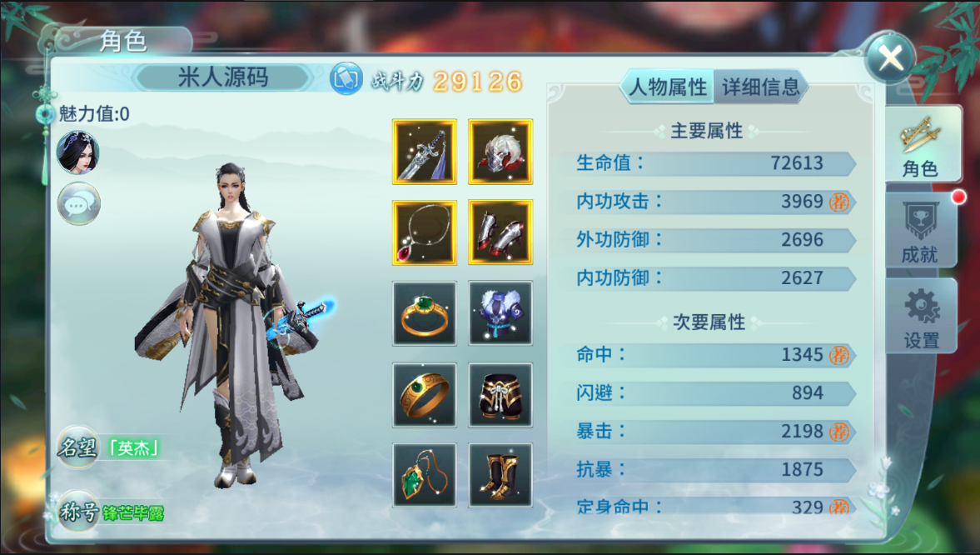Open the 成就 achievements side tab

920,232
